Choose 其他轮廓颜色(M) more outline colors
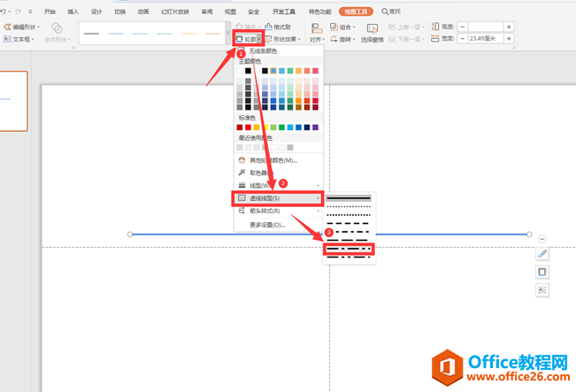The width and height of the screenshot is (576, 392). [x=279, y=160]
